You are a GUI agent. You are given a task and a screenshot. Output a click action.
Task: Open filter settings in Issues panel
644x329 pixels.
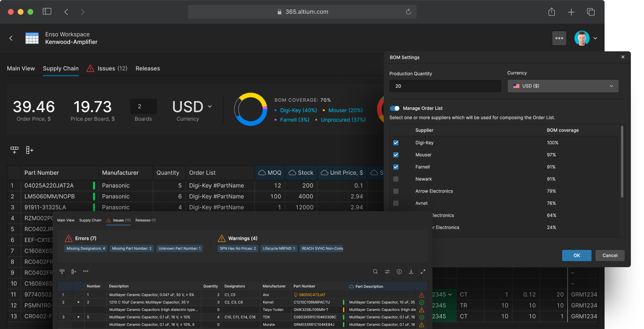point(387,271)
